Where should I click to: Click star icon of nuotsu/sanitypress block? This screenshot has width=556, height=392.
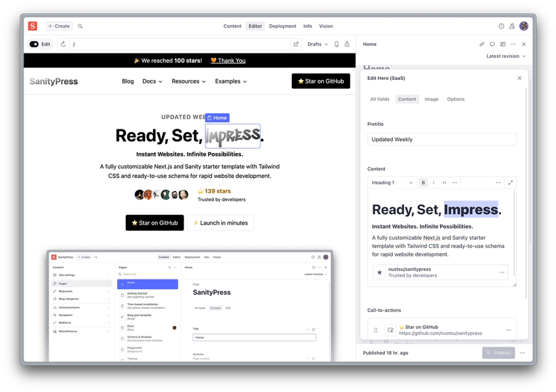tap(379, 272)
